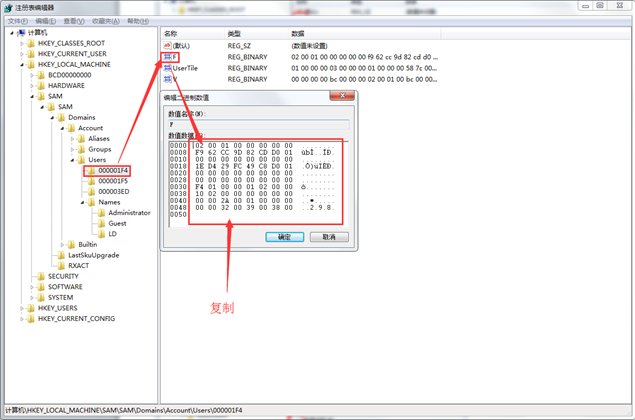The height and width of the screenshot is (420, 635).
Task: Select the Users key folder icon
Action: pyautogui.click(x=81, y=160)
